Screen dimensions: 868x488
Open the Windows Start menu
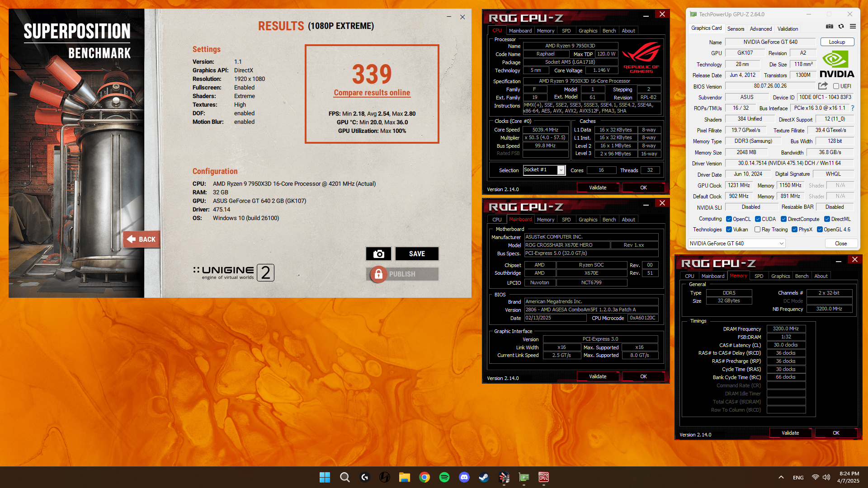325,477
